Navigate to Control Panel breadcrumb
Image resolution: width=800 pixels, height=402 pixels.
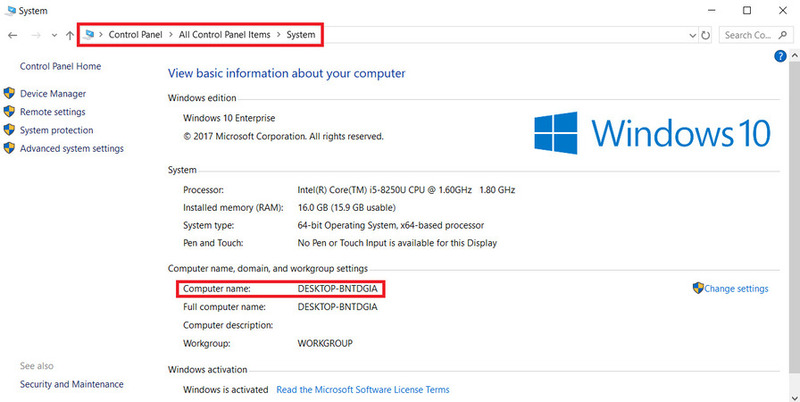[x=137, y=35]
